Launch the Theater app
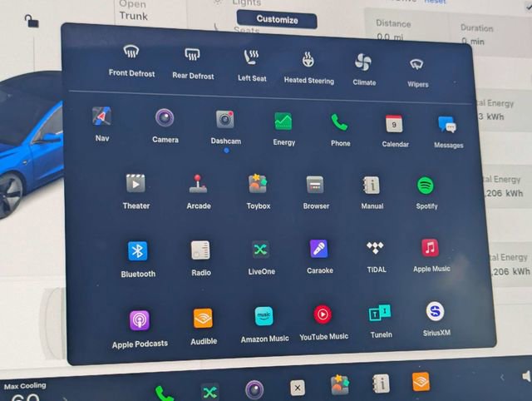The width and height of the screenshot is (532, 401). [136, 184]
